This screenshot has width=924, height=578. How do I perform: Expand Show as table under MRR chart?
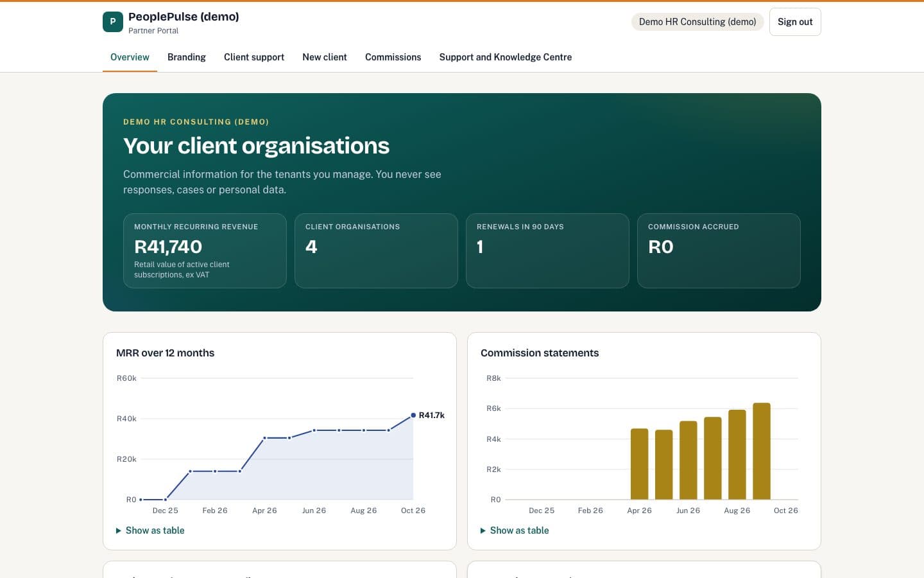[150, 530]
